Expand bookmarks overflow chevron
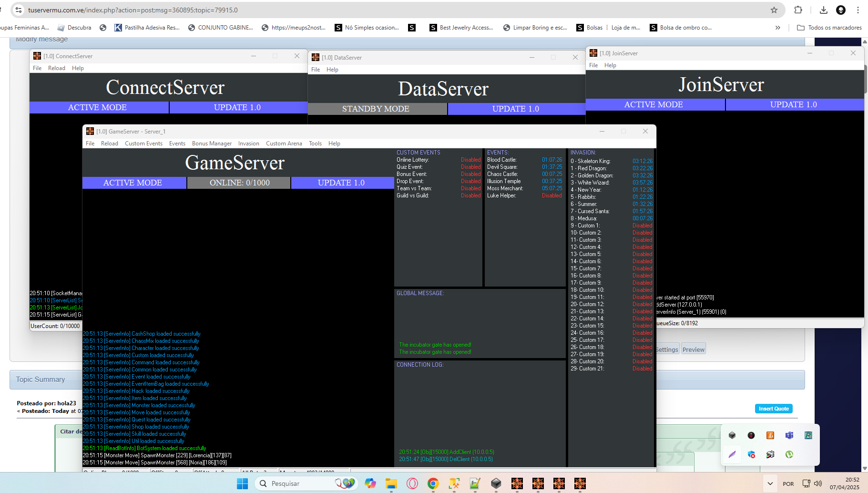 click(778, 28)
